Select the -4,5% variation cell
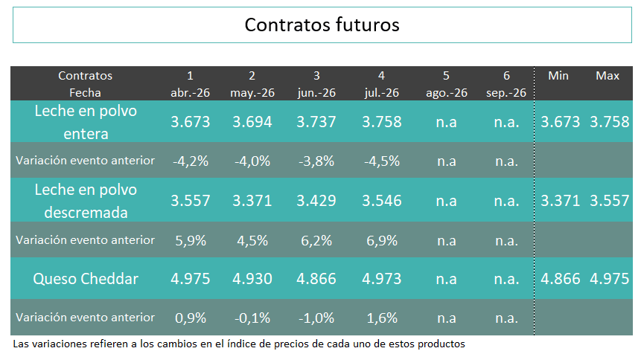This screenshot has width=644, height=354. coord(381,161)
